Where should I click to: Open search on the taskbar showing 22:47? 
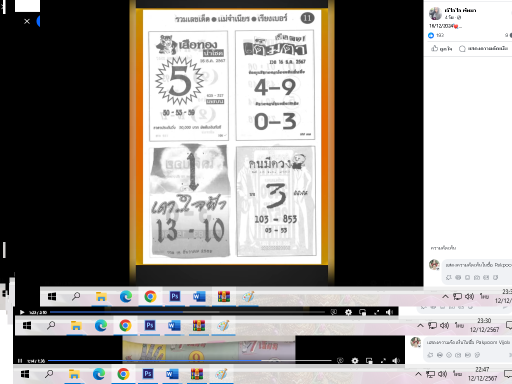(x=49, y=374)
